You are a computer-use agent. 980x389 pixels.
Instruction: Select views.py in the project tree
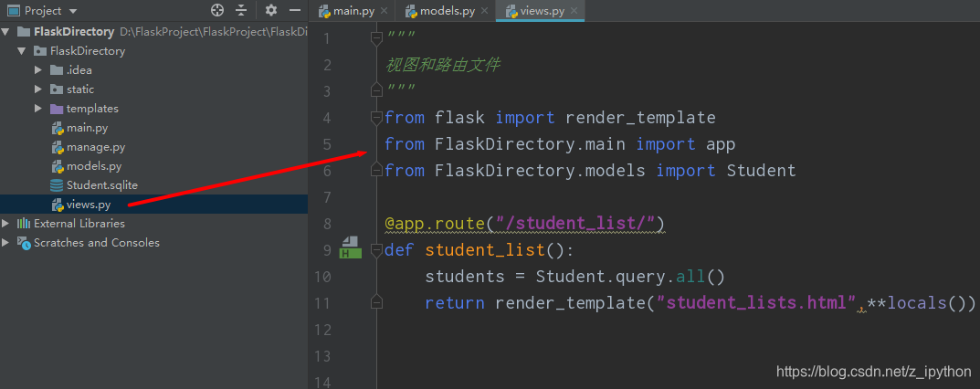pyautogui.click(x=88, y=205)
